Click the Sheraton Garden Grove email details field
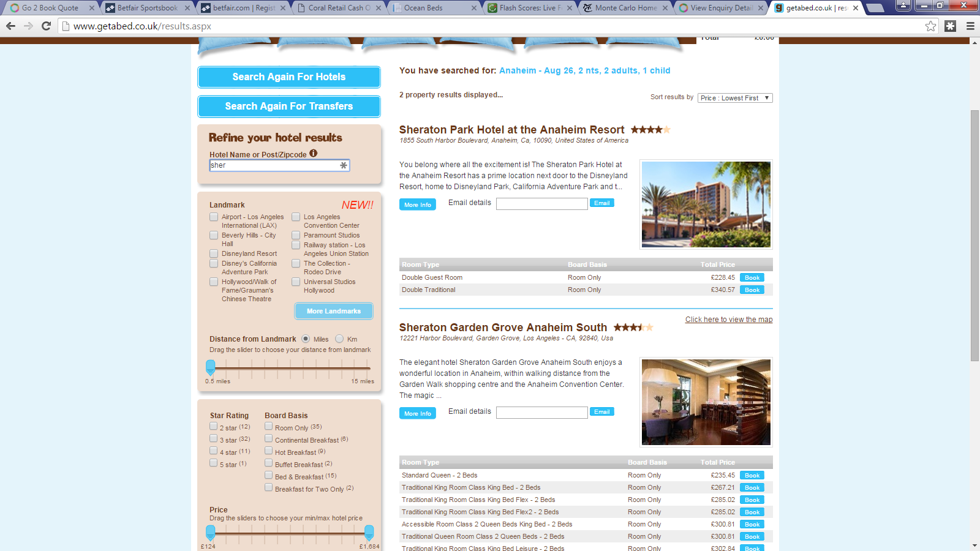Viewport: 980px width, 551px height. tap(542, 413)
